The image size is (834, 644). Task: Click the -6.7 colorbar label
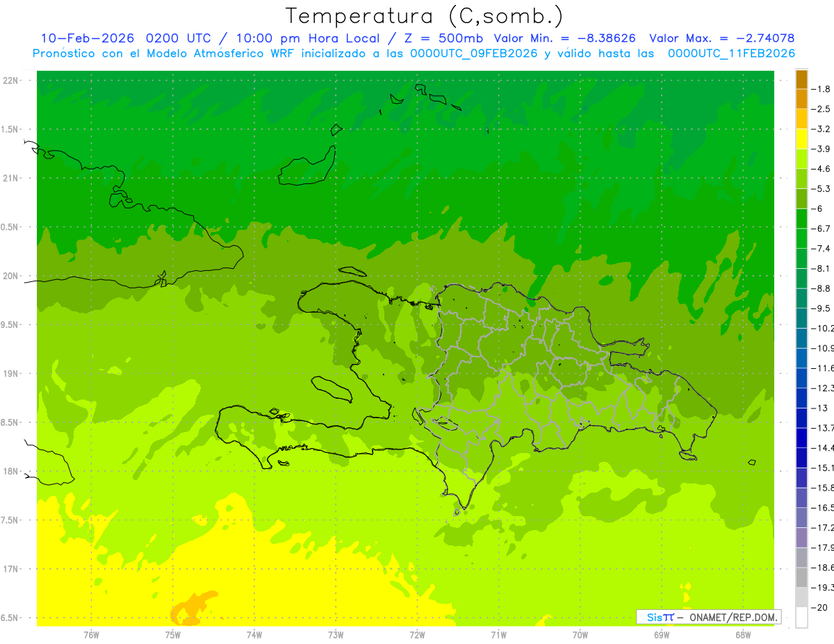tap(821, 229)
